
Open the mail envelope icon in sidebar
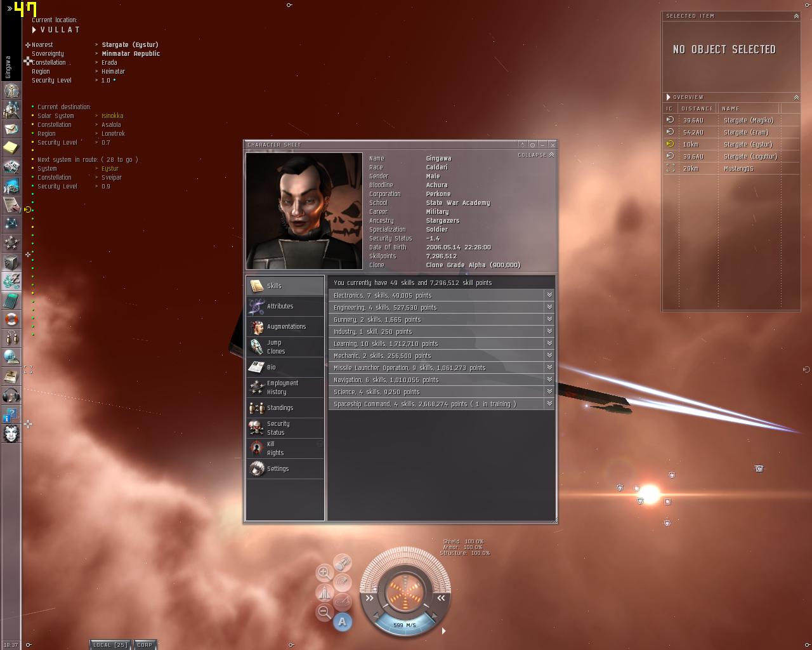click(x=11, y=129)
